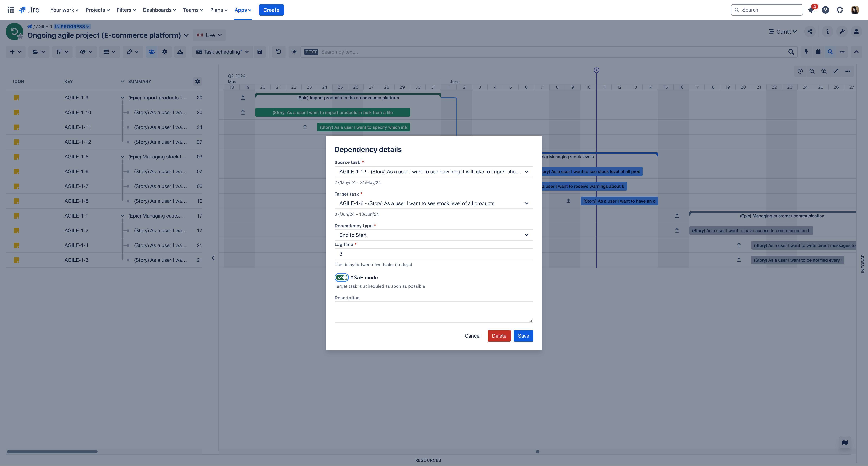Open the info icon in project header

point(827,31)
